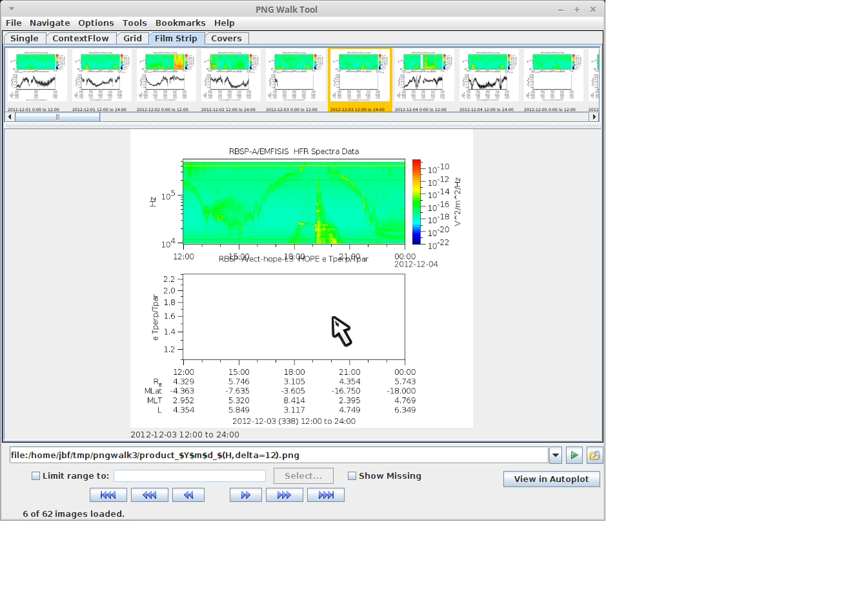Switch to the ContextFlow tab
Screen dimensions: 868x591
pyautogui.click(x=81, y=39)
